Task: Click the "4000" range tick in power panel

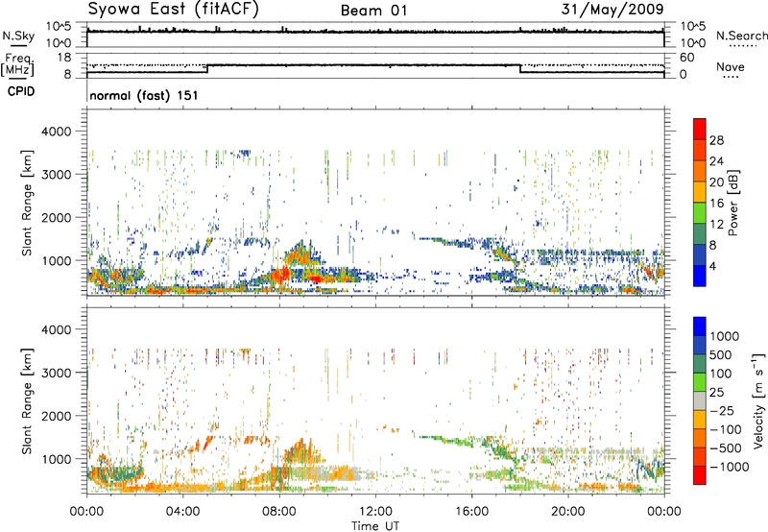Action: click(57, 132)
